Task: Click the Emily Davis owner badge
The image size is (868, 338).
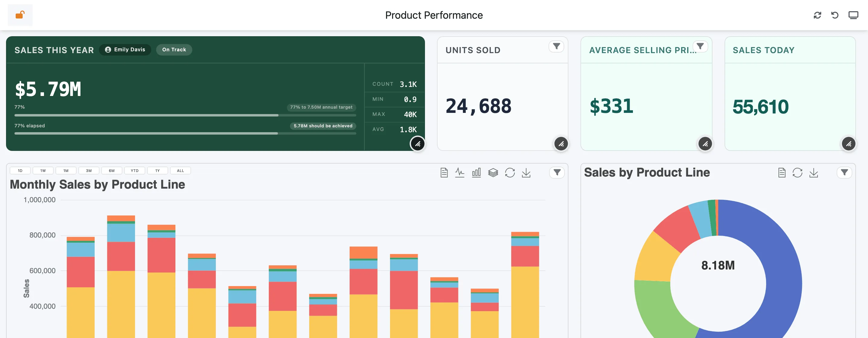Action: click(125, 49)
